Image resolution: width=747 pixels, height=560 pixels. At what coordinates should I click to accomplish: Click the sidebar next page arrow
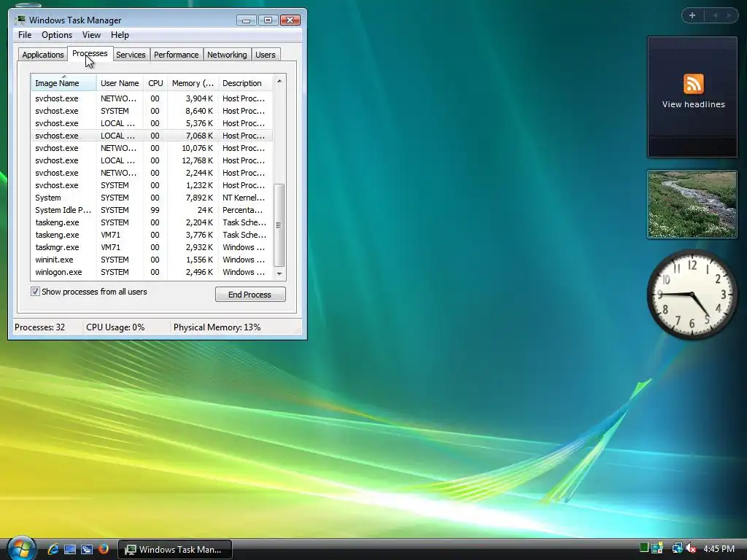(729, 15)
